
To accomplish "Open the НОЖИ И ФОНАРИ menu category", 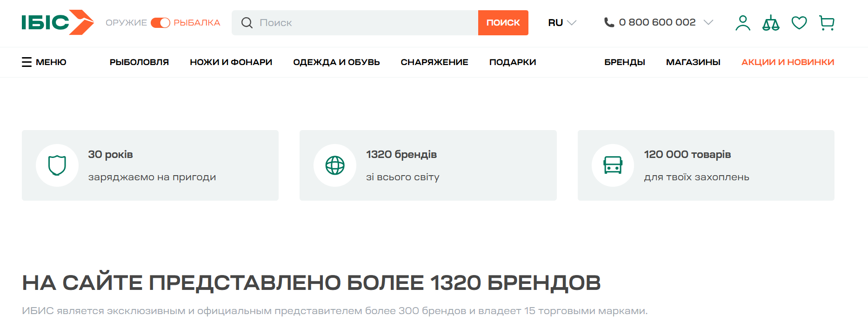I will coord(231,62).
